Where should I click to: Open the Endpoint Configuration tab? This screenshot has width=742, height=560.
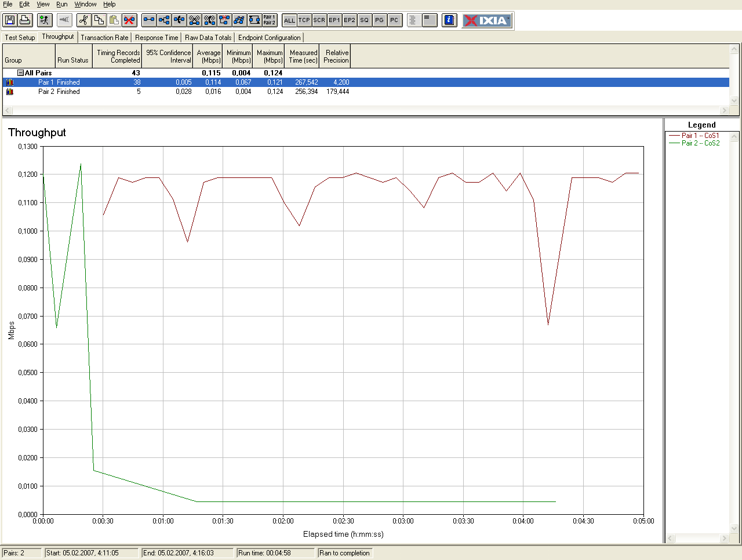(x=270, y=38)
